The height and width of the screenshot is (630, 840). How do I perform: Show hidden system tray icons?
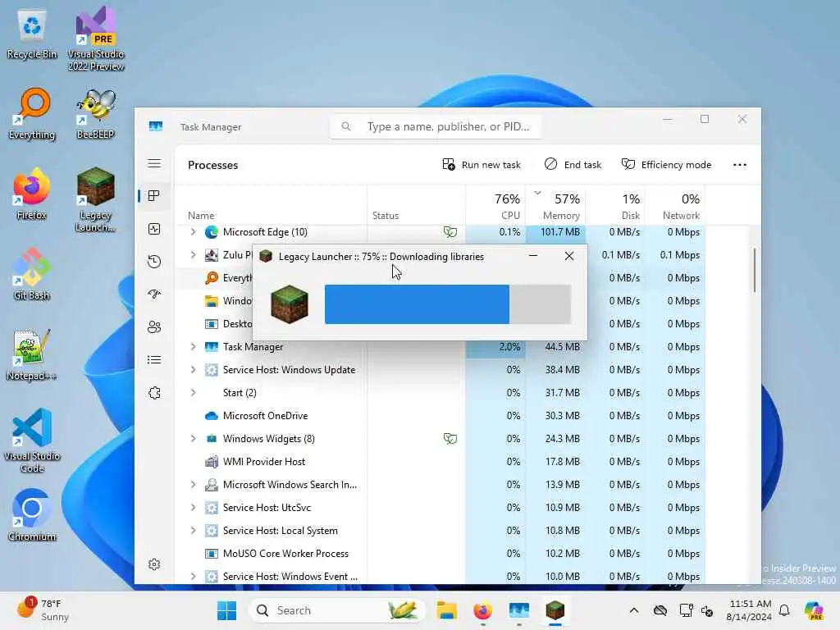[634, 610]
